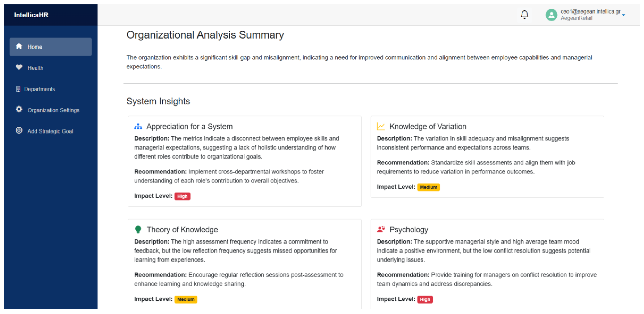Click the Appreciation for a System hierarchy icon

(x=138, y=126)
